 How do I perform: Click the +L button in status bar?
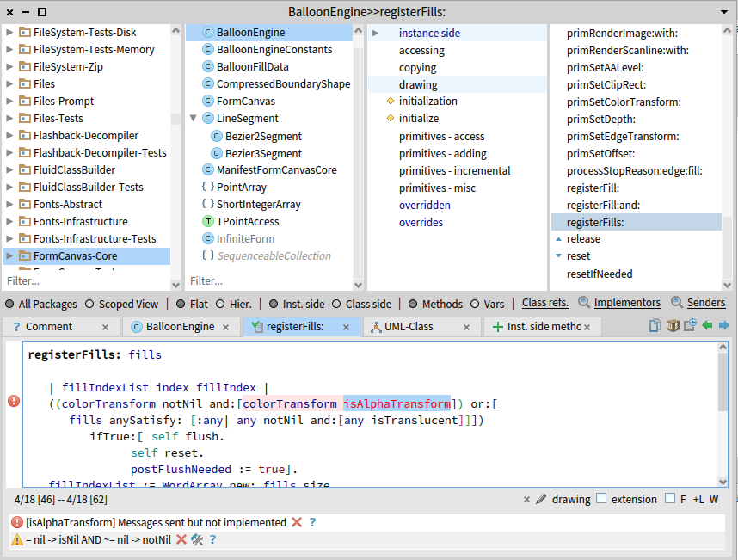[x=698, y=499]
